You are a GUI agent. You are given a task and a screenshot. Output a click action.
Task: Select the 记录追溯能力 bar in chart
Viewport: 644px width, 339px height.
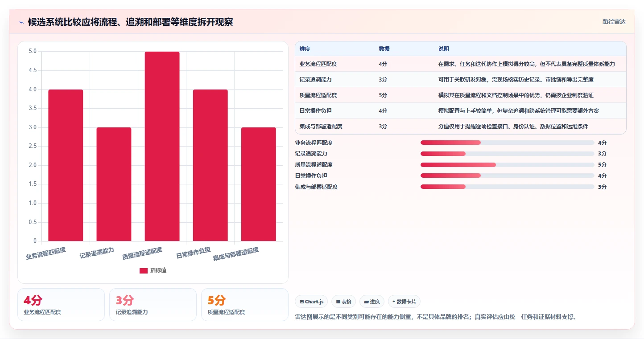click(x=114, y=184)
